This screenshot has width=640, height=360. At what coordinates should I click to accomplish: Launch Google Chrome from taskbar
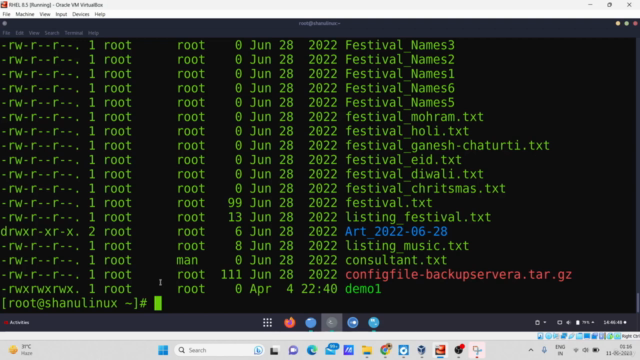tap(385, 350)
